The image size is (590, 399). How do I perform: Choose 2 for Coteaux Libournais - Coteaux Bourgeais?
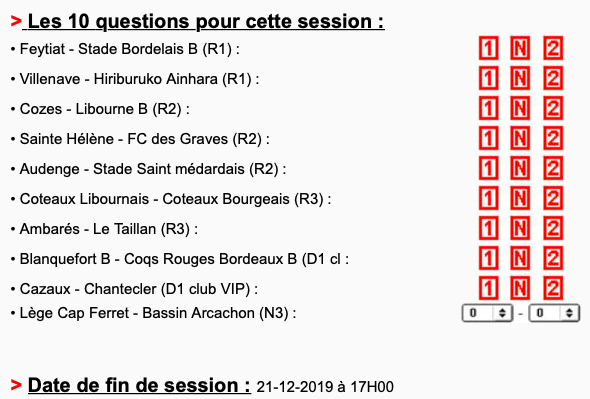coord(553,198)
